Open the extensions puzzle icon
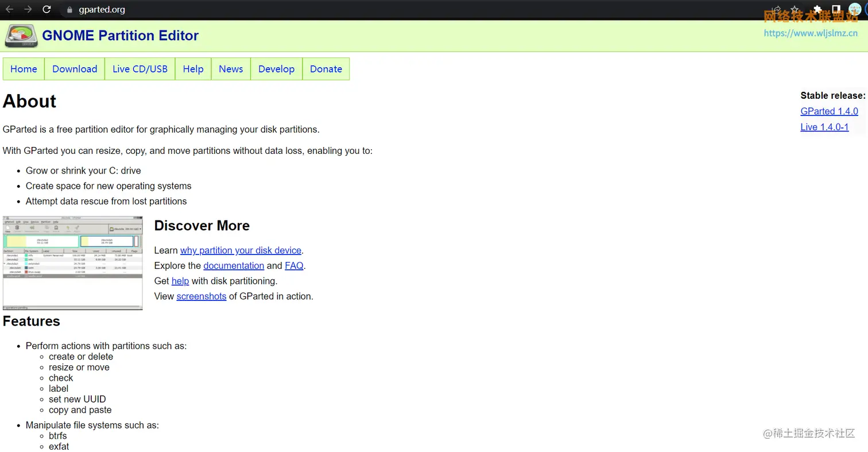 (x=817, y=9)
